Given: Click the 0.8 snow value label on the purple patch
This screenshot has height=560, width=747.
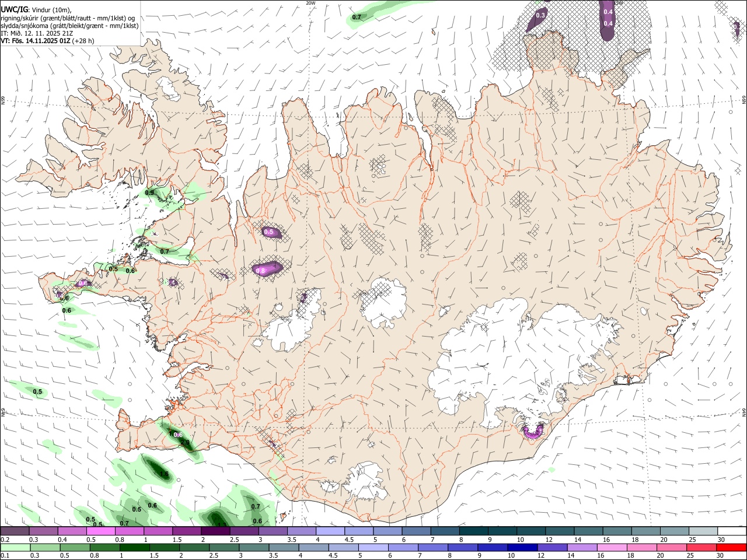Looking at the screenshot, I should [x=261, y=271].
